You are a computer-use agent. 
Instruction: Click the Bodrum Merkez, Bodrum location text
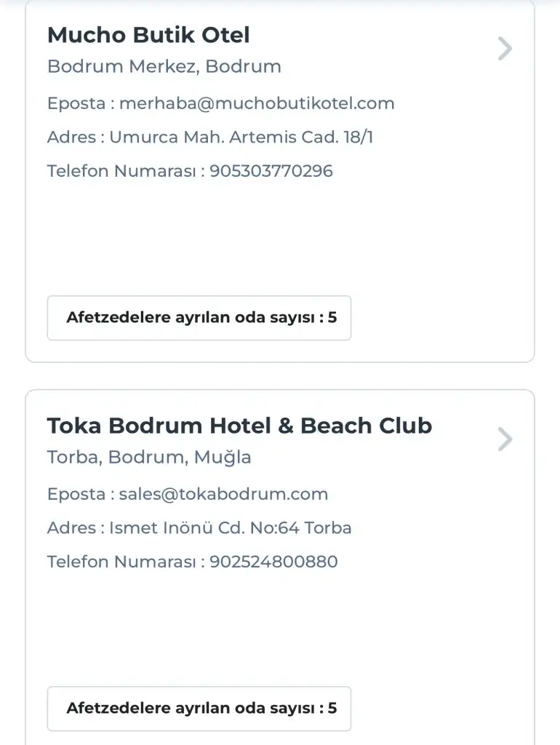click(x=164, y=67)
